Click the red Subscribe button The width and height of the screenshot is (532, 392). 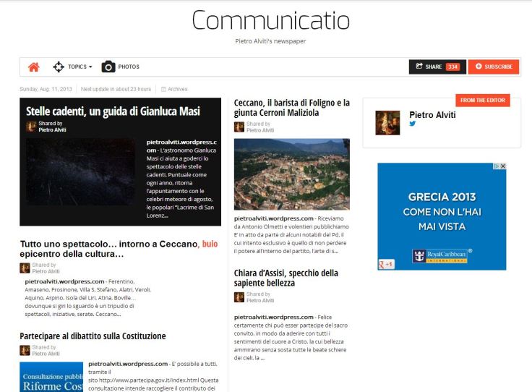[x=494, y=67]
